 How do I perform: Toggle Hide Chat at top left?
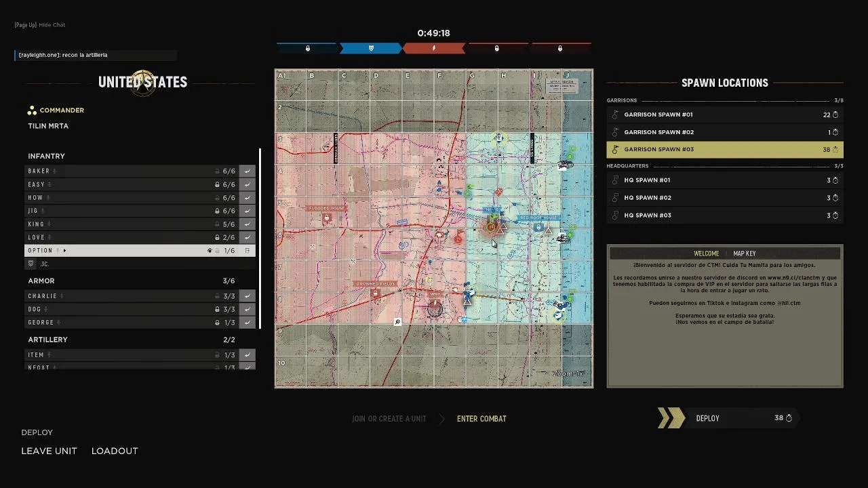coord(40,25)
